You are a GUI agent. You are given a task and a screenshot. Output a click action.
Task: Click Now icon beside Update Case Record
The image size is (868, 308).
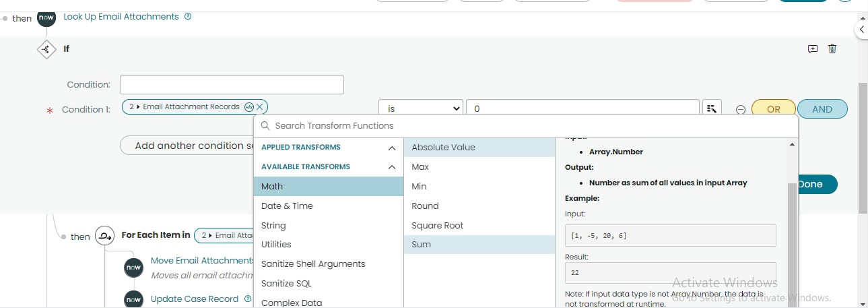134,299
